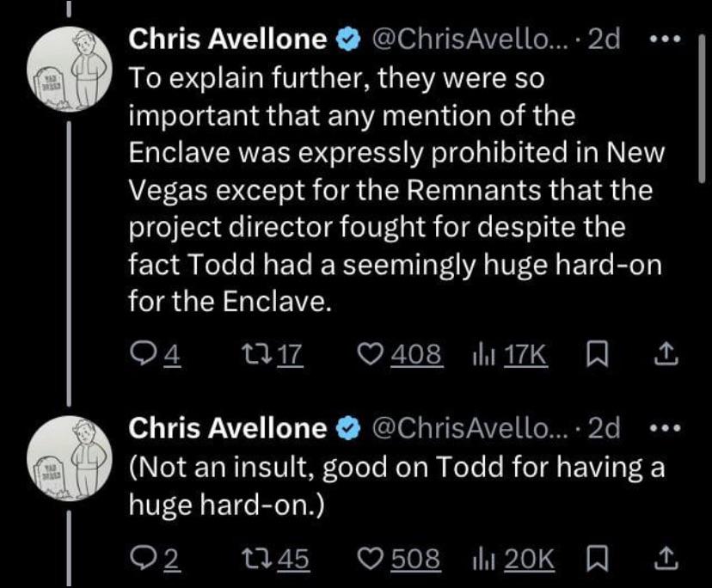Share the second tweet via upload icon
This screenshot has width=712, height=588.
[x=666, y=559]
